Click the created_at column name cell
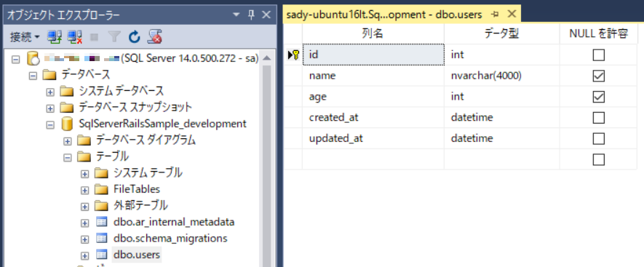The width and height of the screenshot is (644, 267). pyautogui.click(x=373, y=117)
